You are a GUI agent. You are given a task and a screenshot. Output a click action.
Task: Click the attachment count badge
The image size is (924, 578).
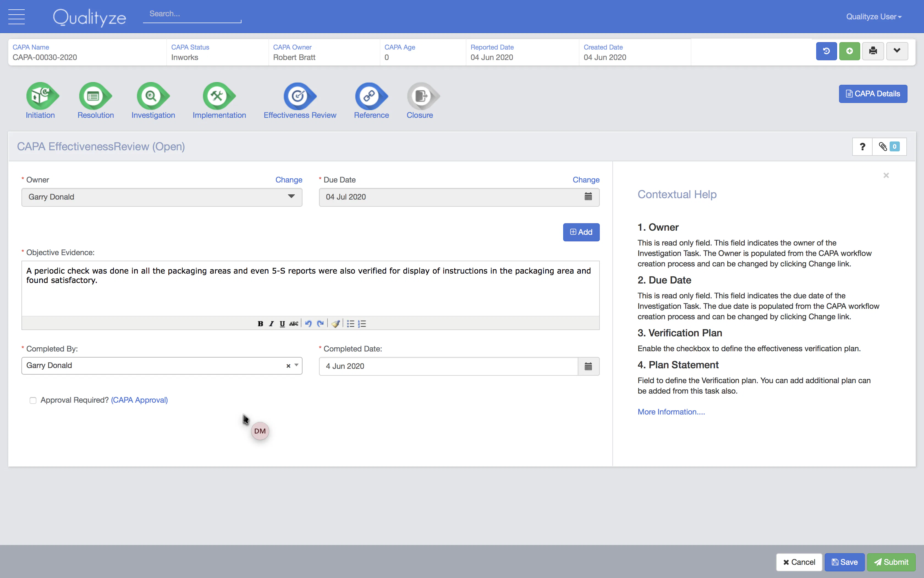895,146
